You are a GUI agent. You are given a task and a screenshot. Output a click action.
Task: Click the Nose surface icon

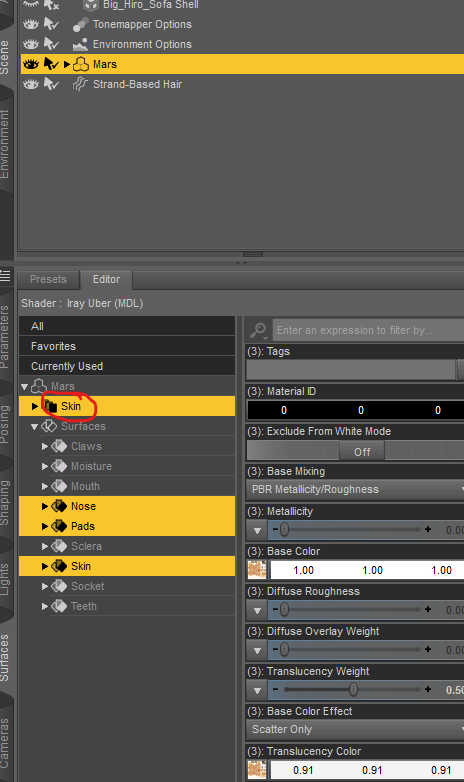coord(59,506)
